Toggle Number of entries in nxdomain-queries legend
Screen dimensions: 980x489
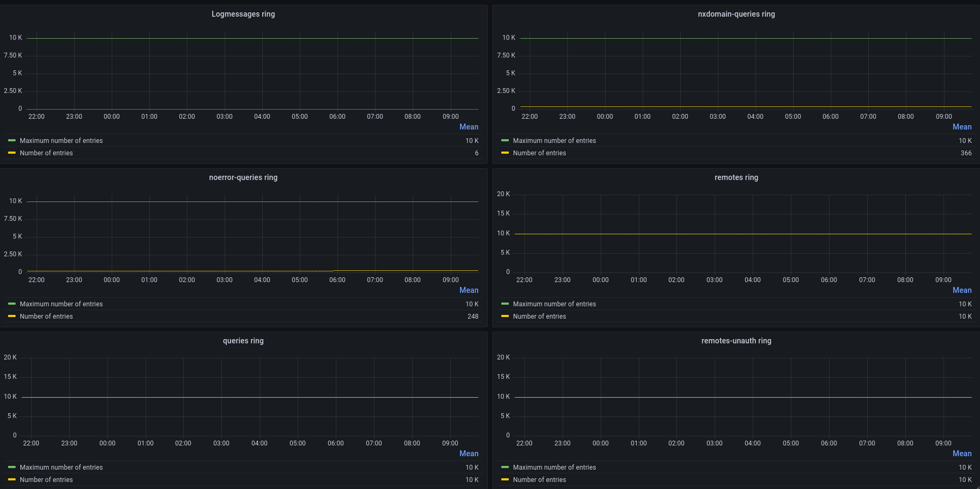pyautogui.click(x=539, y=153)
